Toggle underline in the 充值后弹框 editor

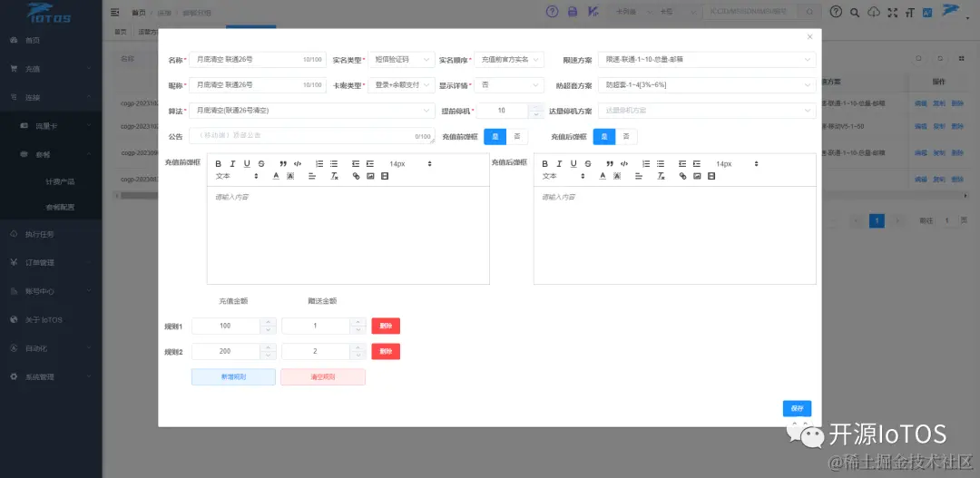pyautogui.click(x=573, y=163)
